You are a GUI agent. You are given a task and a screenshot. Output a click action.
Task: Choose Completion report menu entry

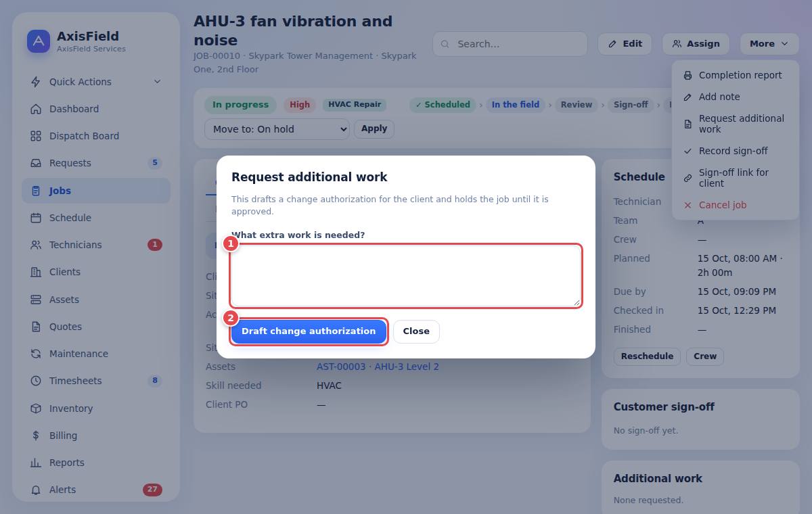tap(736, 75)
